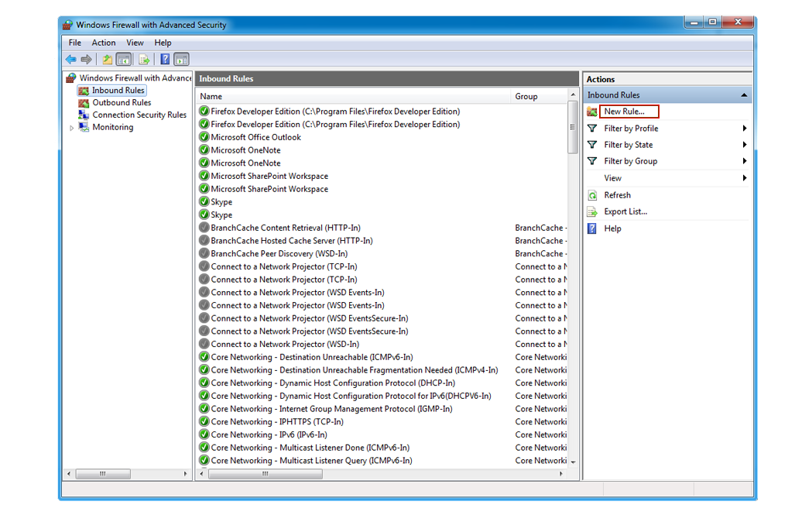Collapse the Inbound Rules actions section
The image size is (812, 515).
pos(744,95)
